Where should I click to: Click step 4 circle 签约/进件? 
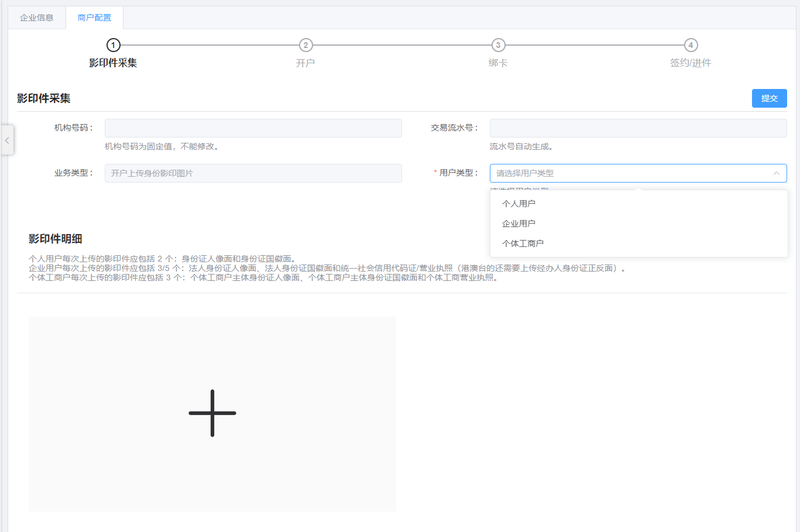(691, 45)
